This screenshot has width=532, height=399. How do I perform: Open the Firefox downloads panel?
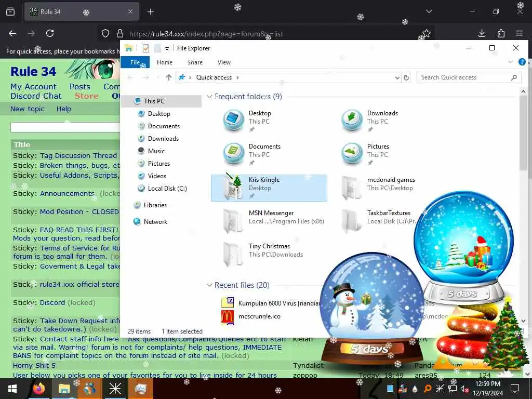click(x=482, y=33)
